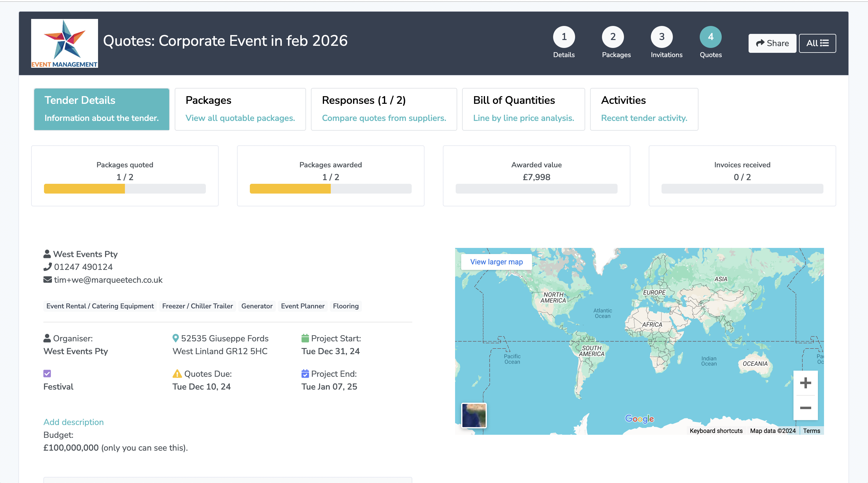Open the Activities tab
Screen dimensions: 868x483
click(644, 109)
